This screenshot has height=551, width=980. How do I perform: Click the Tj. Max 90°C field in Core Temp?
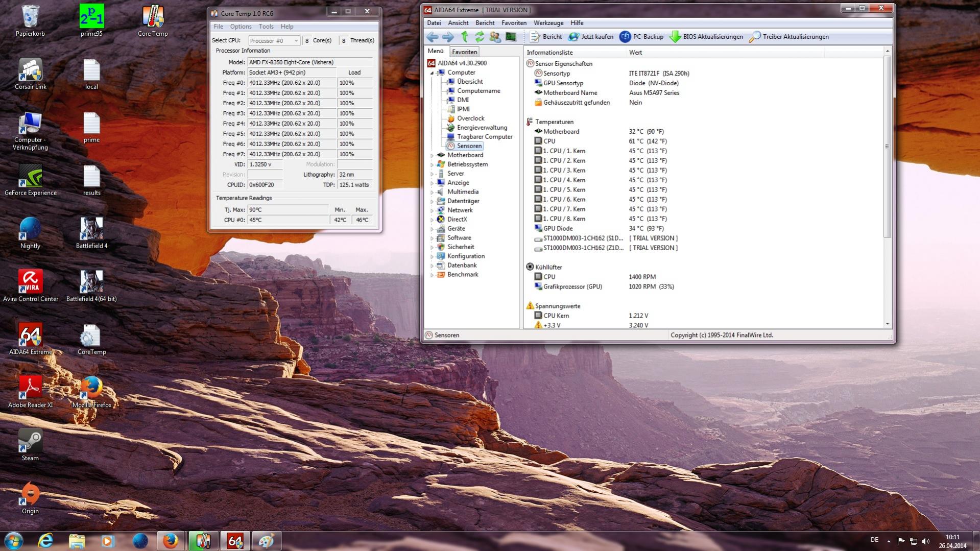[x=288, y=210]
